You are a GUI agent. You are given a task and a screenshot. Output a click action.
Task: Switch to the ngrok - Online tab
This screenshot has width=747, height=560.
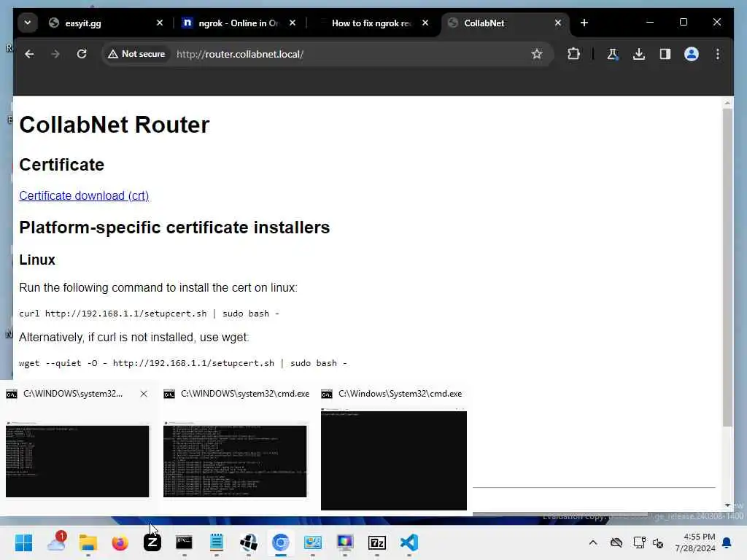[x=237, y=23]
